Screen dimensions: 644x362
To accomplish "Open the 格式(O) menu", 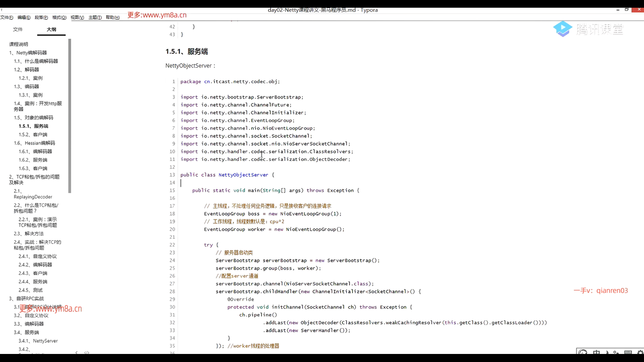I will click(59, 17).
